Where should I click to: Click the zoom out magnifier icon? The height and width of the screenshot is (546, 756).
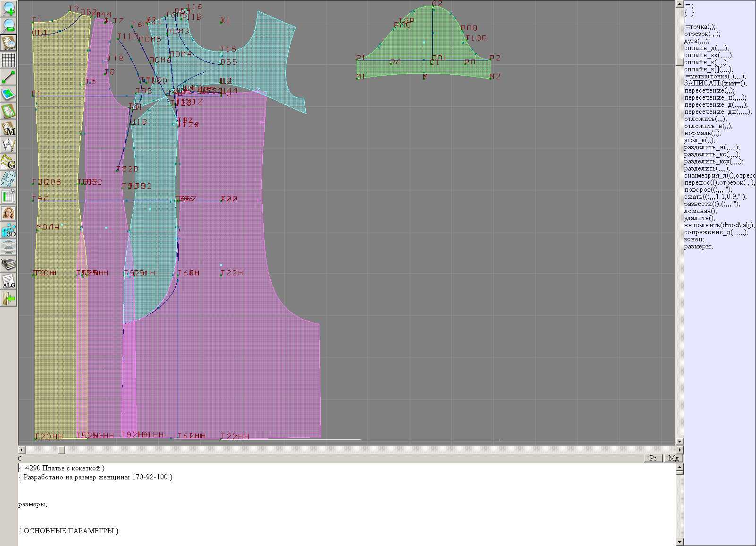9,26
